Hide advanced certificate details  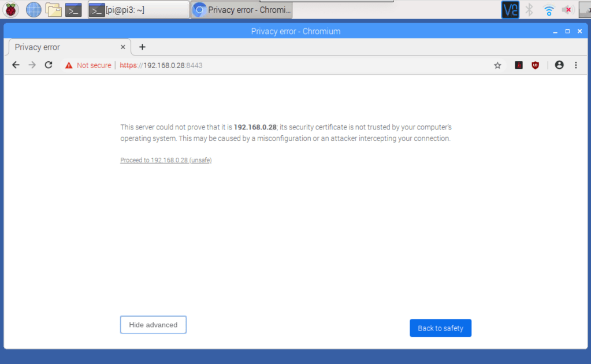153,324
